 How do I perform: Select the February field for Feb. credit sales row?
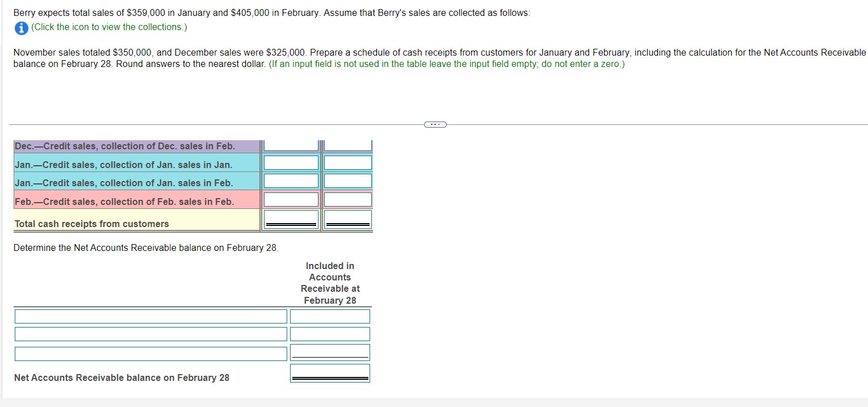coord(347,199)
